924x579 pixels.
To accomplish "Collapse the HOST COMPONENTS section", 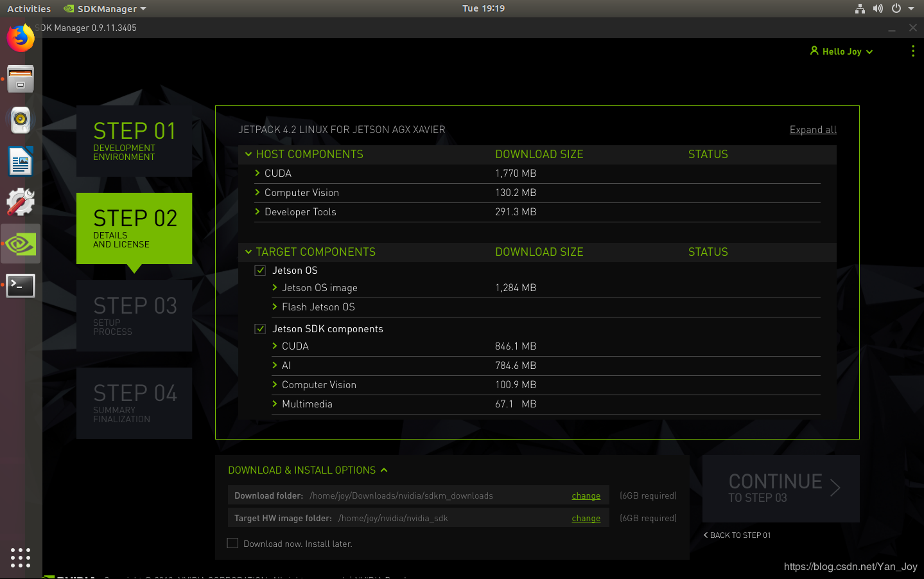I will pos(248,154).
